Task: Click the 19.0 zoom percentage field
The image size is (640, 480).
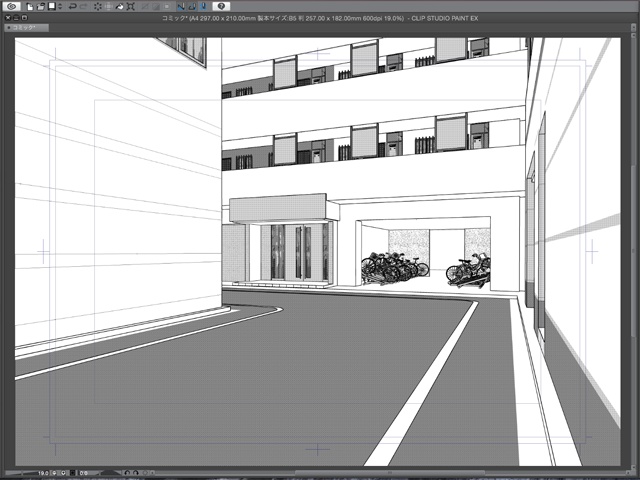Action: tap(43, 473)
